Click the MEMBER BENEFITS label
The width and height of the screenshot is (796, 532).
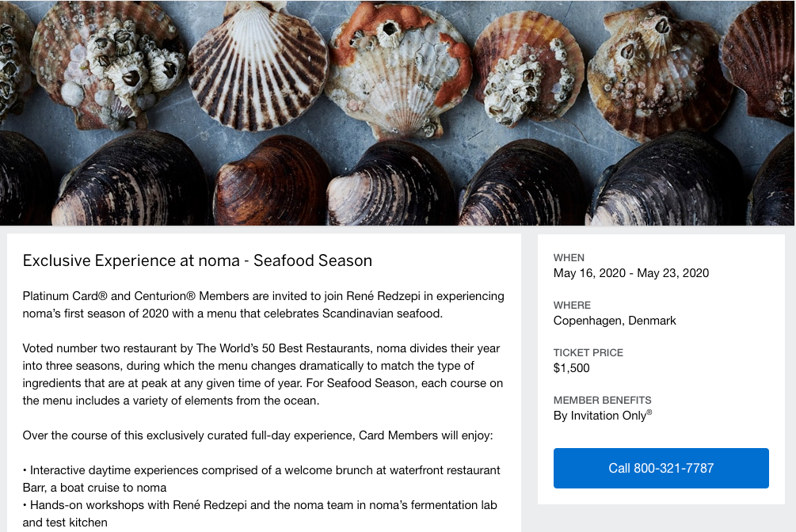coord(602,401)
